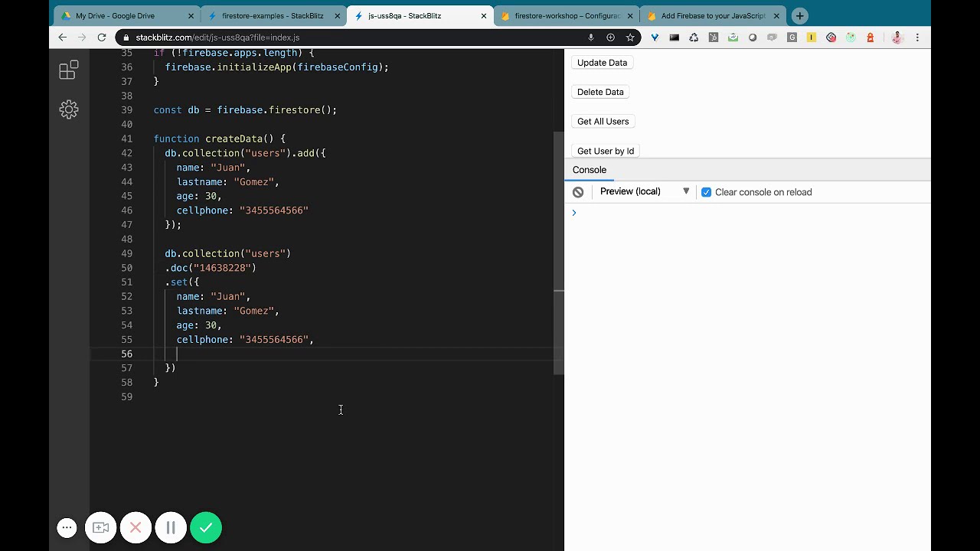The image size is (980, 551).
Task: Click the clear console icon
Action: pyautogui.click(x=578, y=192)
